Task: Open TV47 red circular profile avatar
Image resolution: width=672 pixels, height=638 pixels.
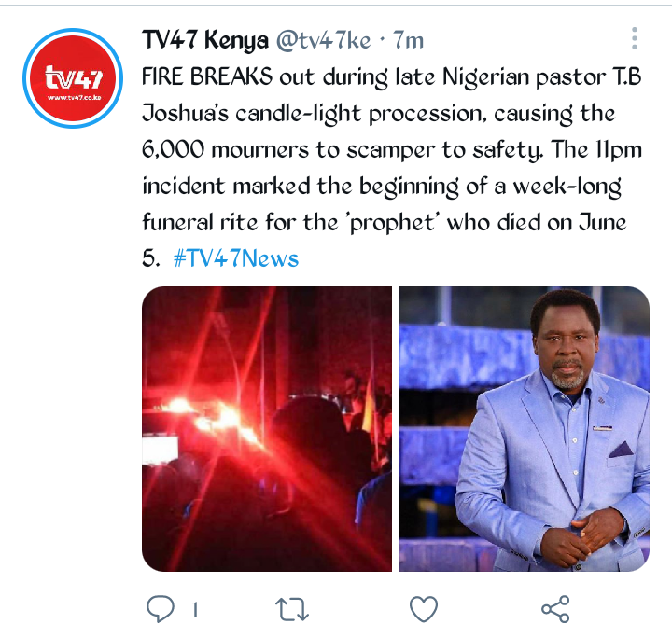Action: tap(73, 78)
